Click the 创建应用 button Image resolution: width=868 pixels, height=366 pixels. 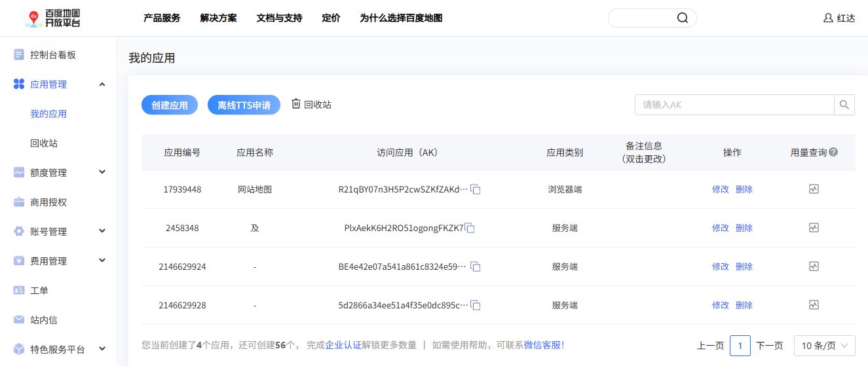pos(170,105)
